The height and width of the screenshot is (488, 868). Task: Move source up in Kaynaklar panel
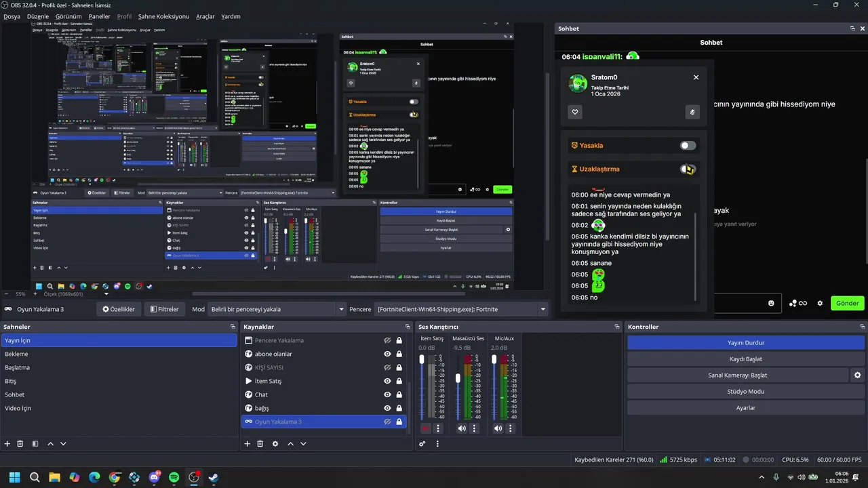pyautogui.click(x=290, y=444)
